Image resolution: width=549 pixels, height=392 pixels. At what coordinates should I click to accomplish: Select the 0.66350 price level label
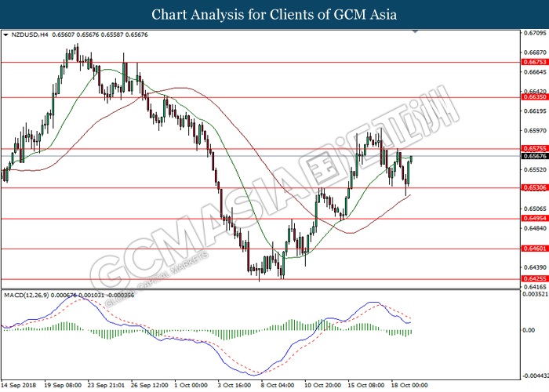pos(535,97)
